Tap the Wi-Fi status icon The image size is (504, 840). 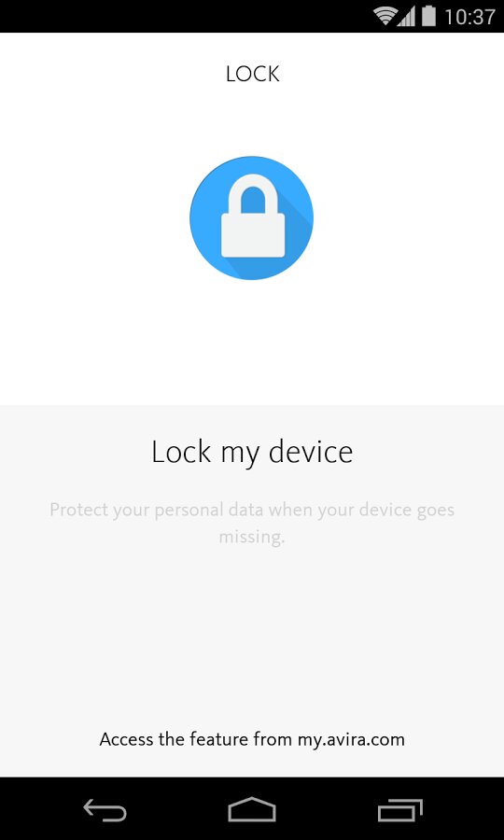click(x=385, y=16)
